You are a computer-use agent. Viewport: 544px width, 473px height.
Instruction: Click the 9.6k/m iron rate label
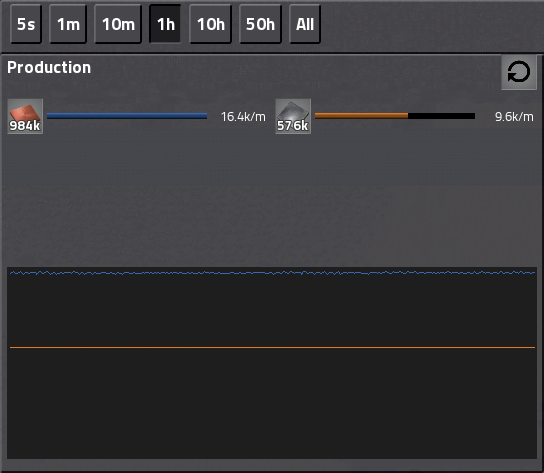point(514,117)
